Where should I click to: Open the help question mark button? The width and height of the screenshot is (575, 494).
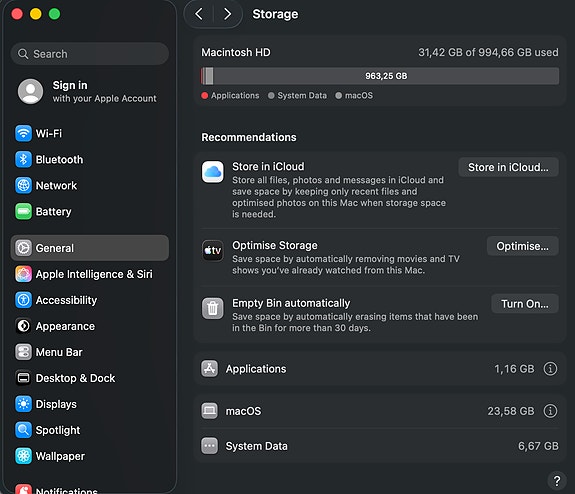(557, 480)
